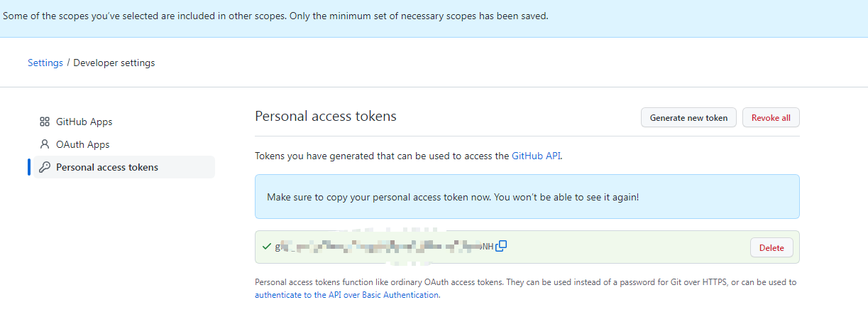Click the Personal access tokens page heading

pos(326,116)
